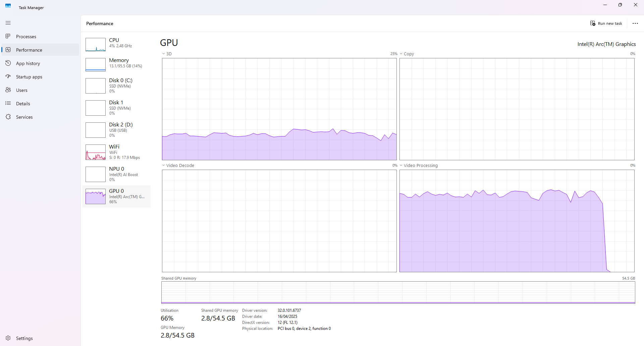644x346 pixels.
Task: Open the 3D engine dropdown
Action: (164, 54)
